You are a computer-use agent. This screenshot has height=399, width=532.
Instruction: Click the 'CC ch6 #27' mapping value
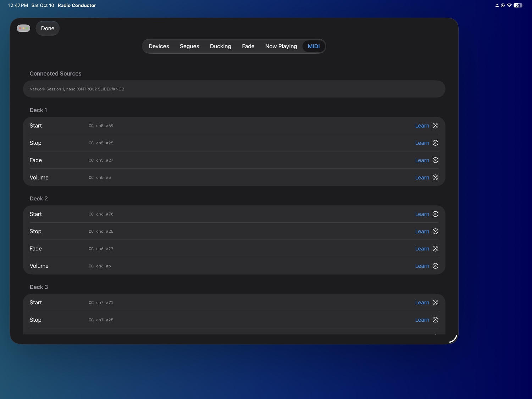101,249
